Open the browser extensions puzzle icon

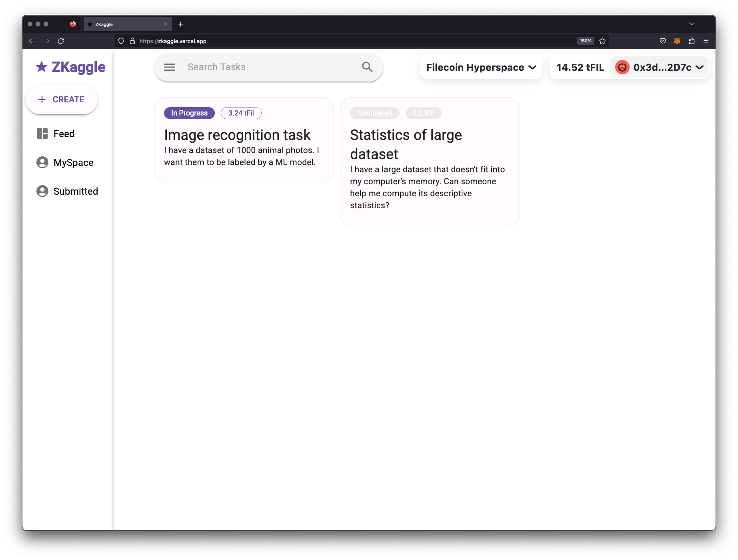(692, 41)
